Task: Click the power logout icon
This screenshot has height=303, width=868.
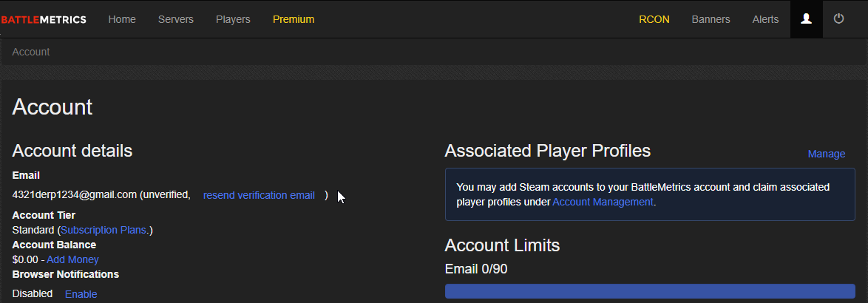Action: pos(838,18)
